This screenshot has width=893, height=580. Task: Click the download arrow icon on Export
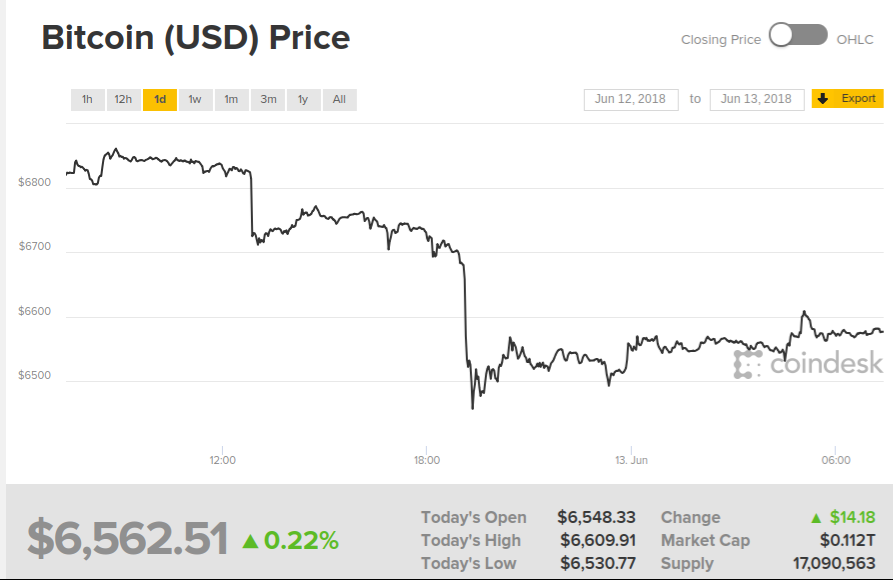tap(823, 99)
